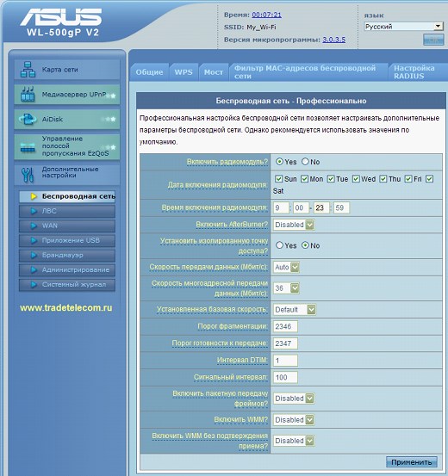Click the ASUS logo
The width and height of the screenshot is (448, 476).
point(61,16)
